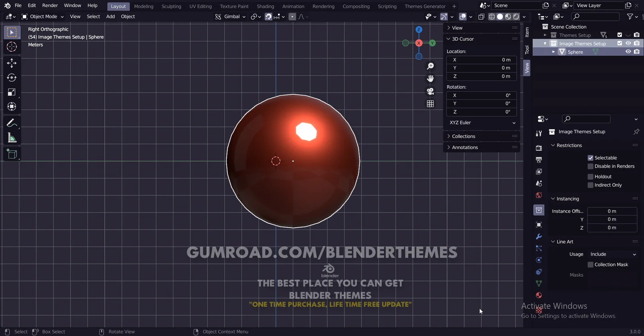Toggle the camera view icon
Screen dimensions: 644x336
[x=430, y=91]
